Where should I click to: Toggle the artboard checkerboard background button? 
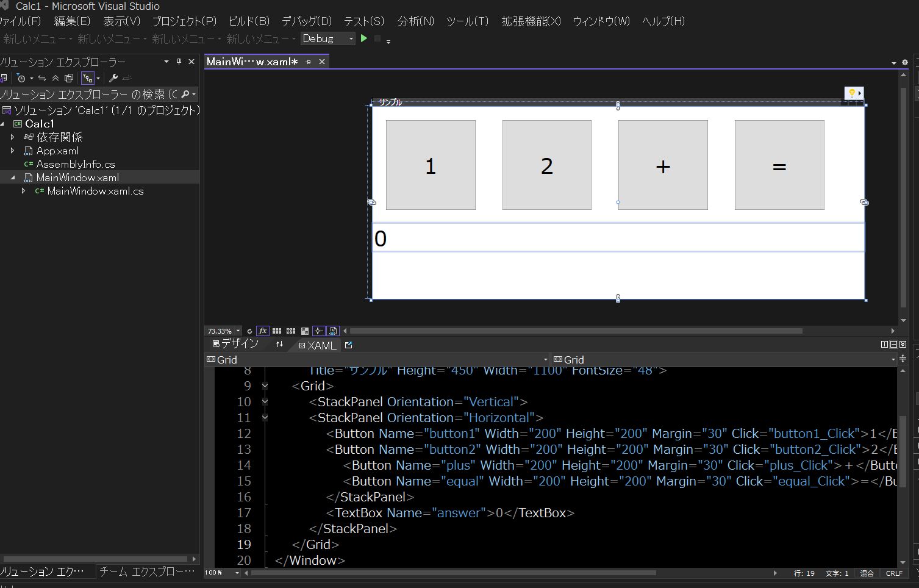coord(305,331)
